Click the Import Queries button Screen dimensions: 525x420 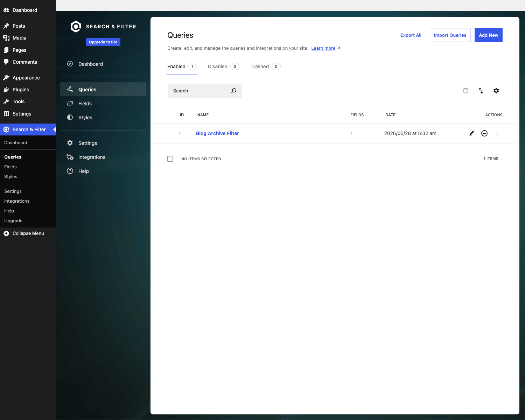pyautogui.click(x=450, y=35)
